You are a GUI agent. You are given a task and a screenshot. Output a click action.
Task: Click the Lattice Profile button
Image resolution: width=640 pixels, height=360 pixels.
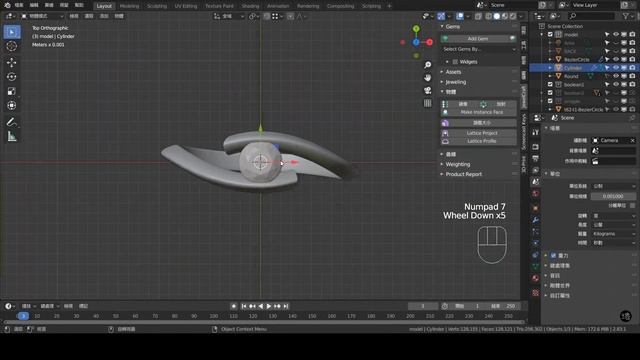(482, 141)
